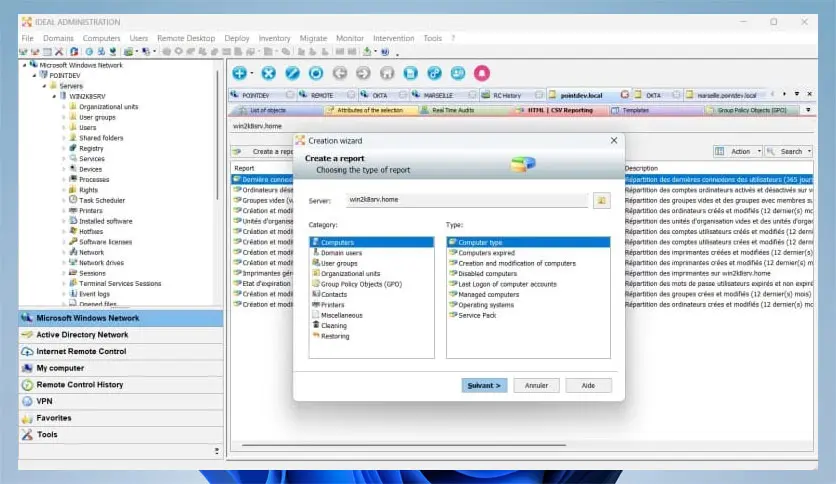Viewport: 836px width, 484px height.
Task: Switch to the MARSEILLE tab
Action: coord(438,95)
